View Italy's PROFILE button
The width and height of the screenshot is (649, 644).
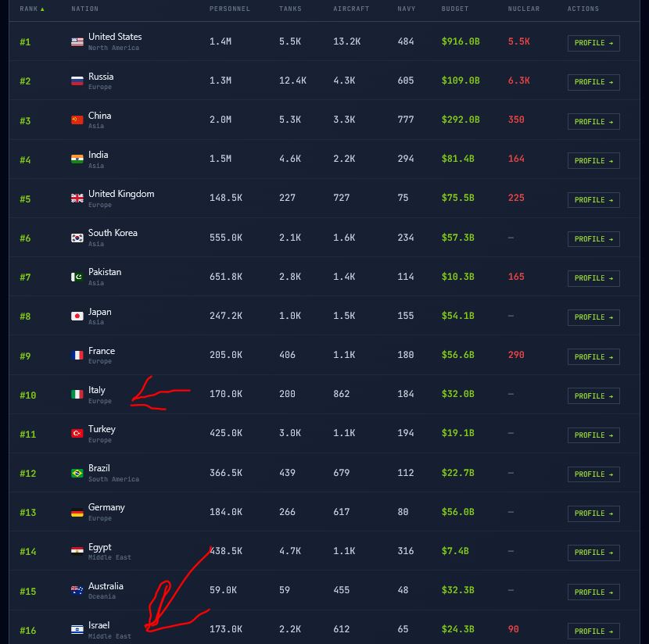point(593,395)
